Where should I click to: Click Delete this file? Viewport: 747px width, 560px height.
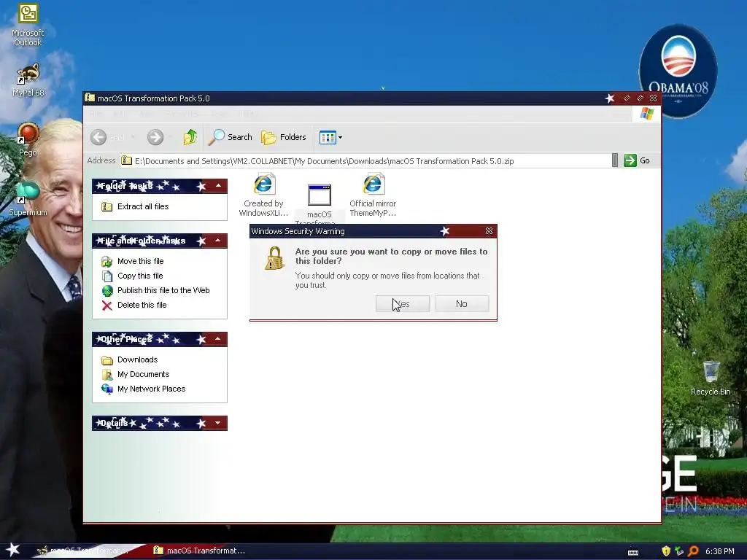142,305
